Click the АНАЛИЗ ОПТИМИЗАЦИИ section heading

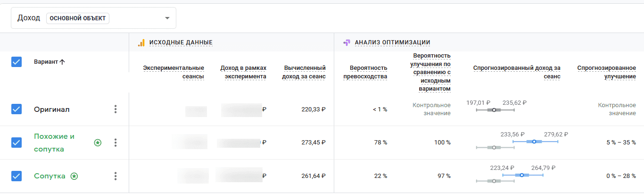(392, 42)
